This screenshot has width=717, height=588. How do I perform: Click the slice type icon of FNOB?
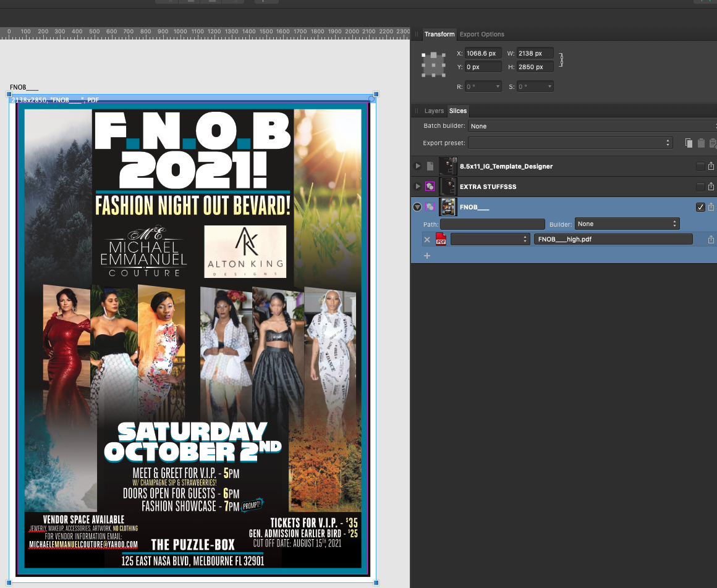coord(430,207)
